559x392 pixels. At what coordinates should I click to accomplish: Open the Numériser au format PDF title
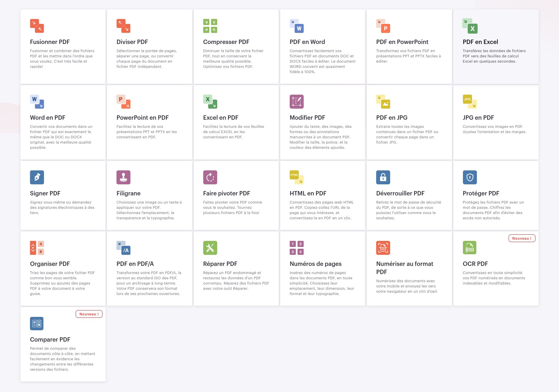click(x=404, y=268)
